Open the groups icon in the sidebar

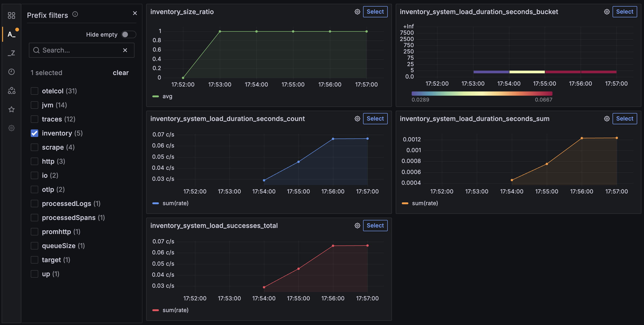click(11, 91)
